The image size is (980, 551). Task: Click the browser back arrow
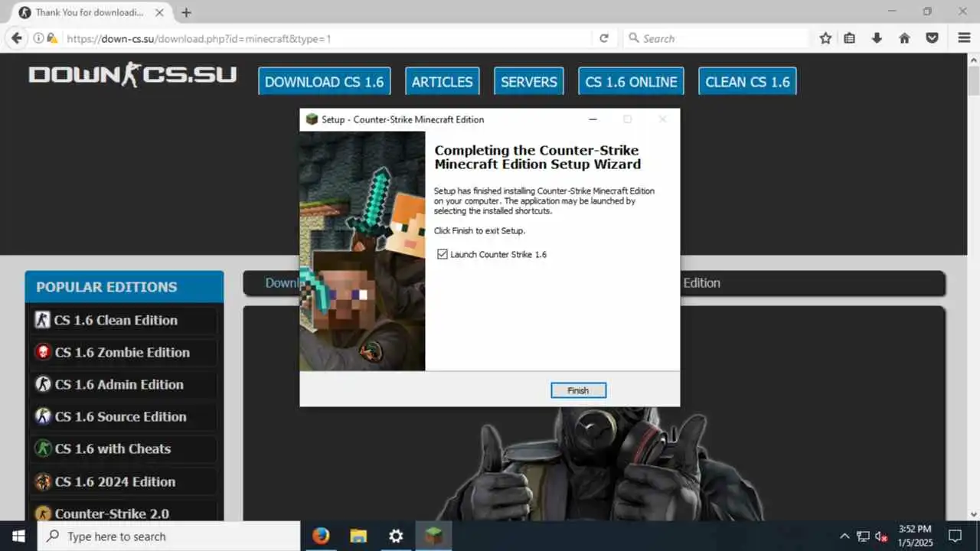(16, 38)
